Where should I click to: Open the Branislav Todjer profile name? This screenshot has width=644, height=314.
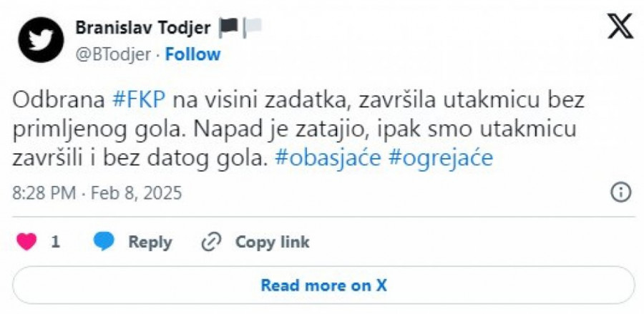pos(143,28)
